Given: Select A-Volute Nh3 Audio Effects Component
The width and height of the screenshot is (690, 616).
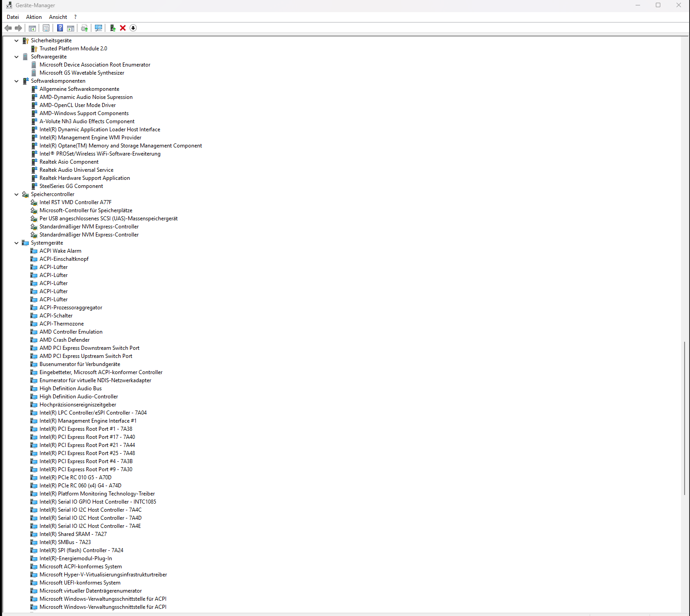Looking at the screenshot, I should coord(87,121).
